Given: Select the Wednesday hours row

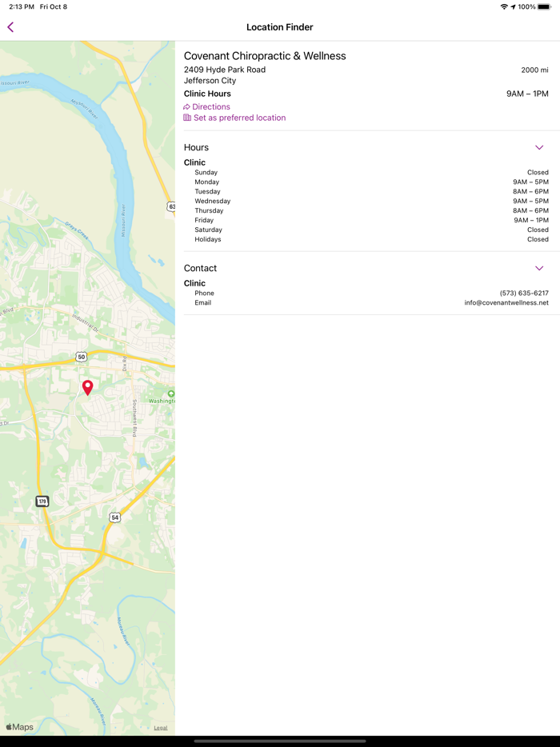Looking at the screenshot, I should click(371, 201).
